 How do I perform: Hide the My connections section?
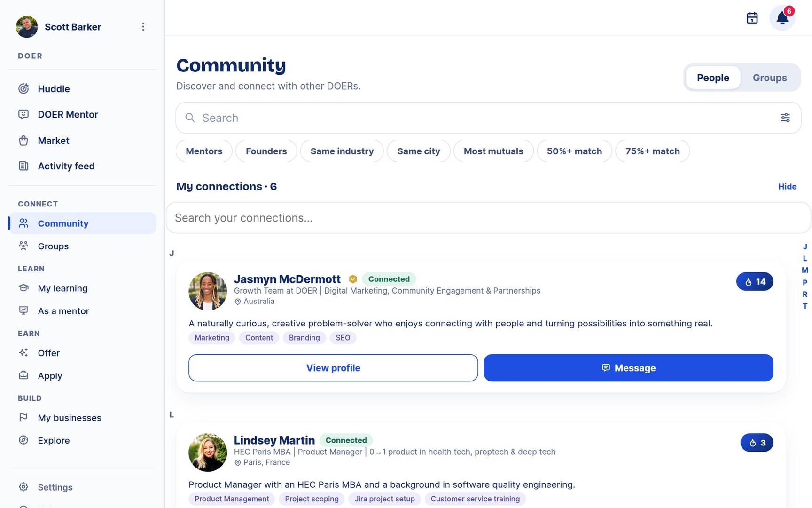[x=787, y=187]
